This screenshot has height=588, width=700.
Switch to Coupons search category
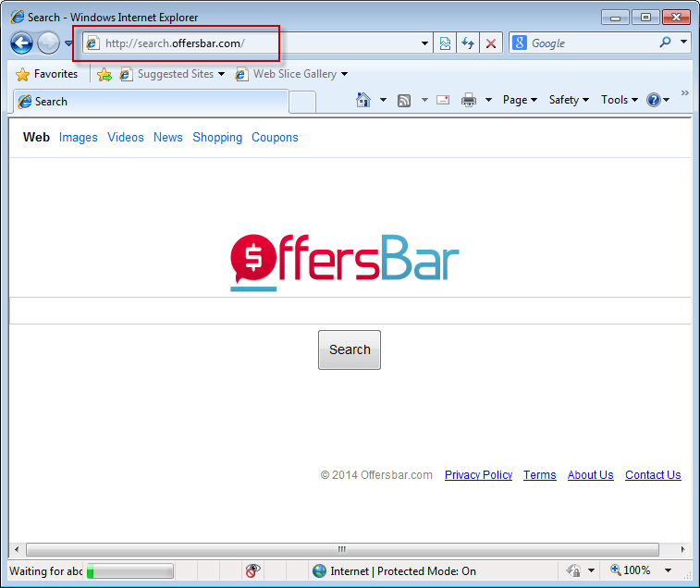pyautogui.click(x=275, y=138)
